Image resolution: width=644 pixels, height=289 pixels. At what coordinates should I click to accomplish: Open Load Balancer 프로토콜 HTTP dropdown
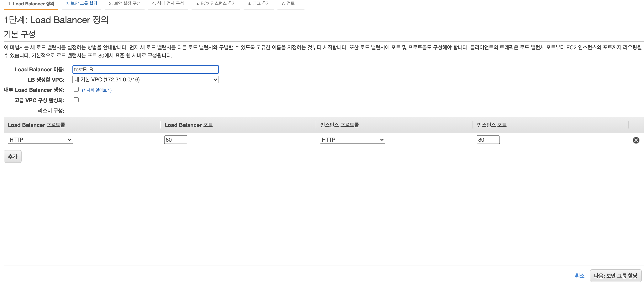40,140
